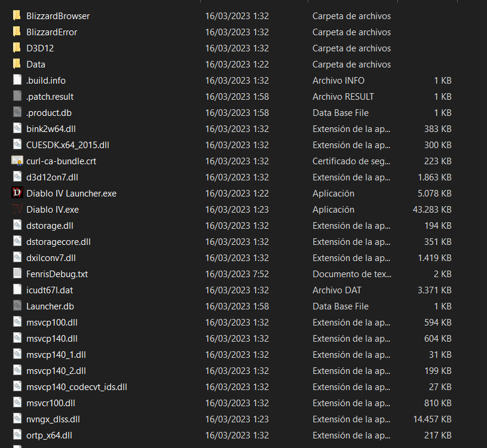Select the file name Diablo IV.exe
The width and height of the screenshot is (487, 448).
coord(53,210)
